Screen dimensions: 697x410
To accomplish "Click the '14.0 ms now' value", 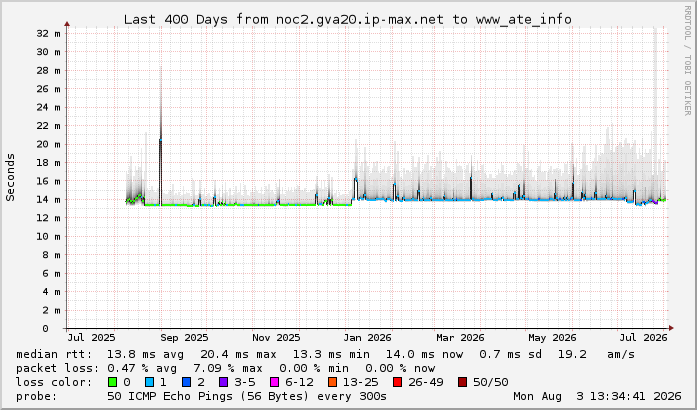I will tap(424, 354).
